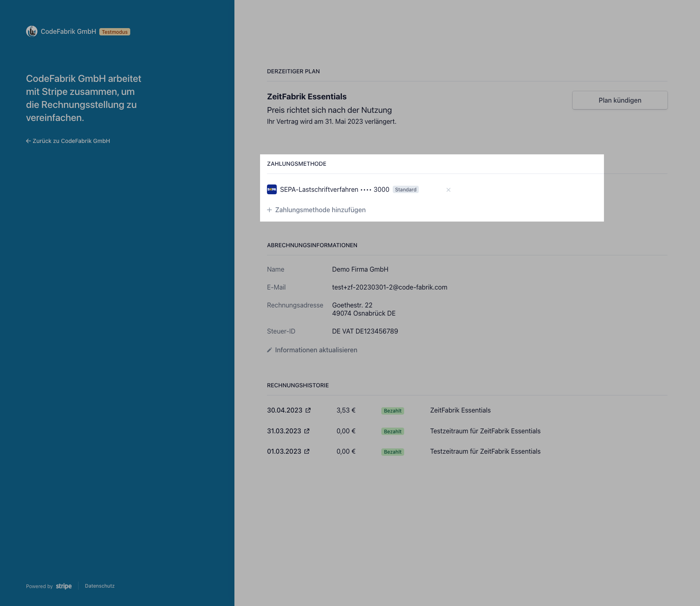Click the RECHNUNGSHISTORIE heading
The height and width of the screenshot is (606, 700).
298,385
